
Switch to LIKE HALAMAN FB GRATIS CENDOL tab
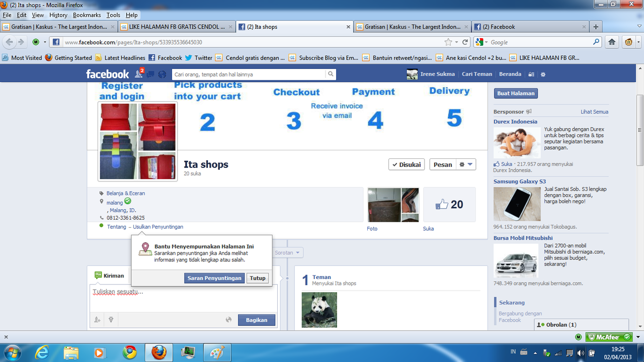[176, 27]
